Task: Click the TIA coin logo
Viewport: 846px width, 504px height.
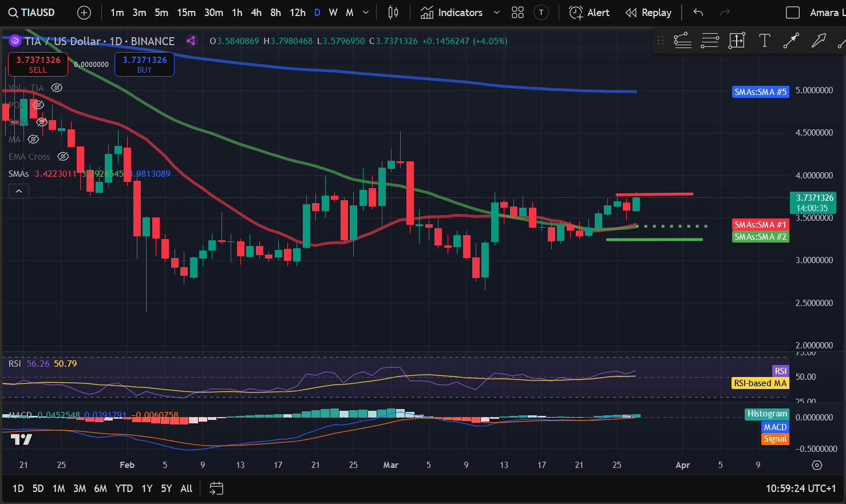Action: 15,41
